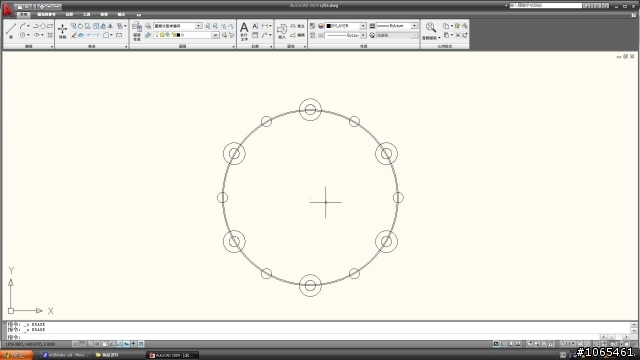
Task: Click the Zoom Extents magnifier icon
Action: pos(431,27)
